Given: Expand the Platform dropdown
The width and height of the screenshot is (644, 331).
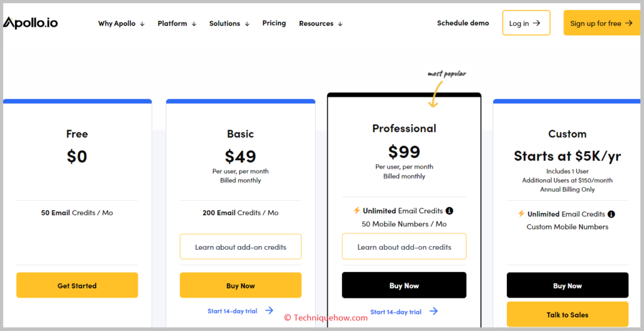Looking at the screenshot, I should pyautogui.click(x=177, y=24).
